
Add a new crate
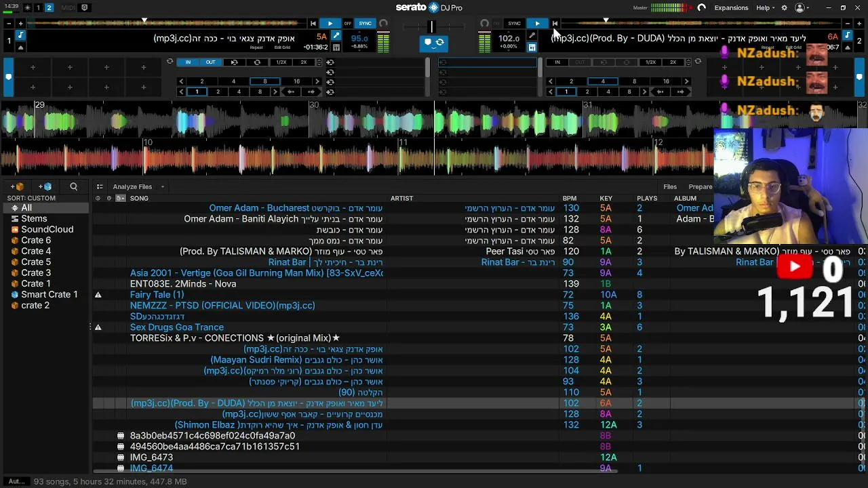click(17, 186)
